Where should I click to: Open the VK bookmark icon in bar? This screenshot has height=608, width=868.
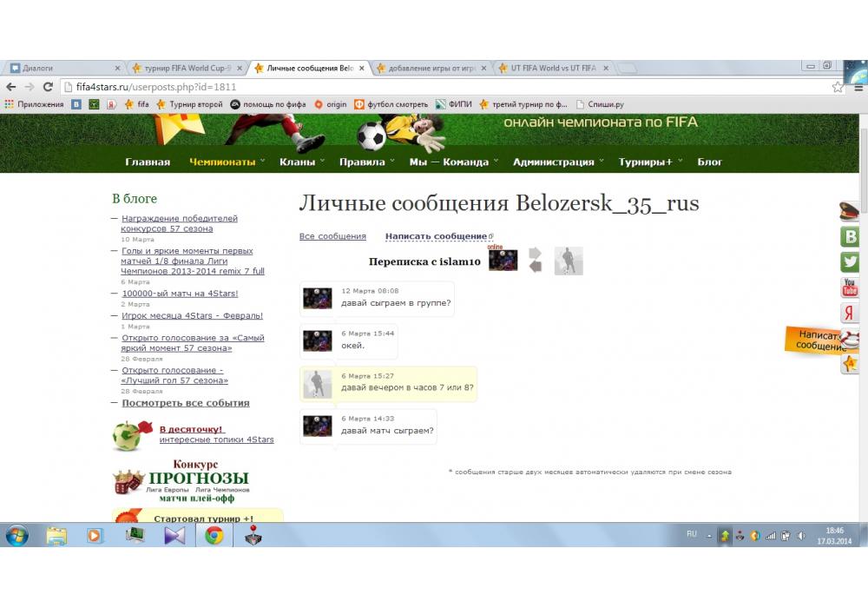coord(76,104)
